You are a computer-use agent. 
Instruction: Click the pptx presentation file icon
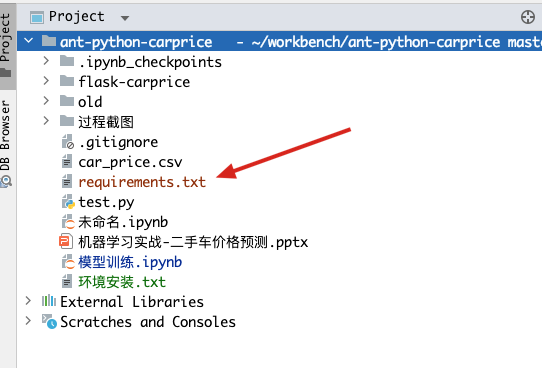tap(66, 242)
